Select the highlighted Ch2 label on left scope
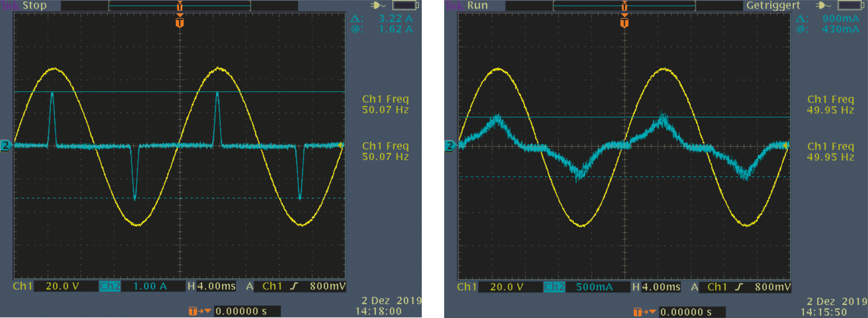Viewport: 868px width, 318px height. coord(110,286)
